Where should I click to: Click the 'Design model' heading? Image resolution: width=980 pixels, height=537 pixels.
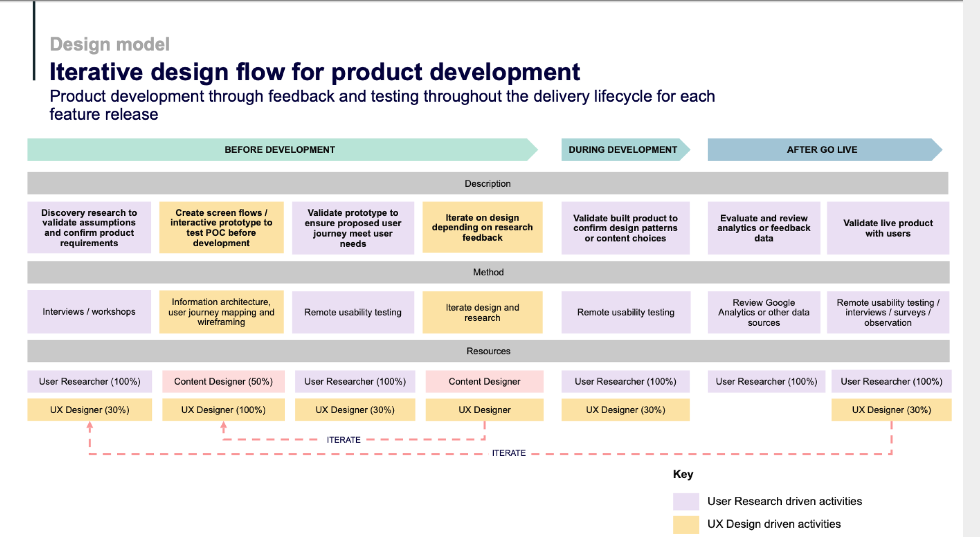110,44
